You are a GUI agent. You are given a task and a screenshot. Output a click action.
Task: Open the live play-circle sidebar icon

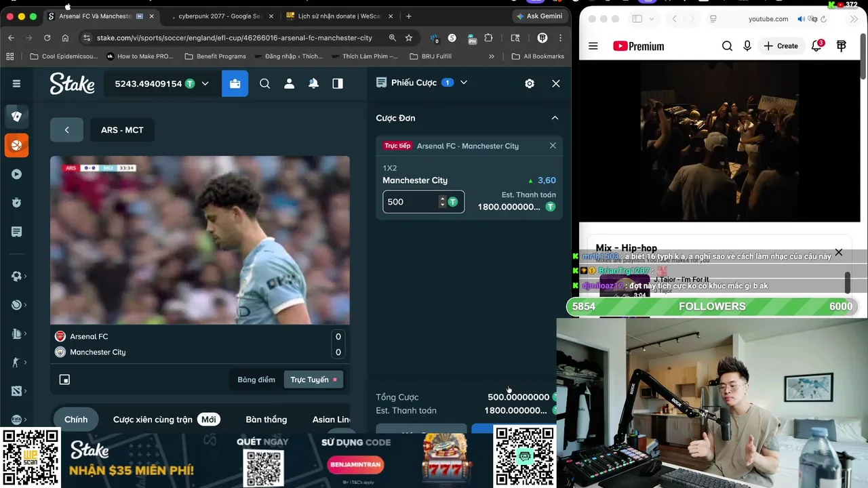point(16,174)
